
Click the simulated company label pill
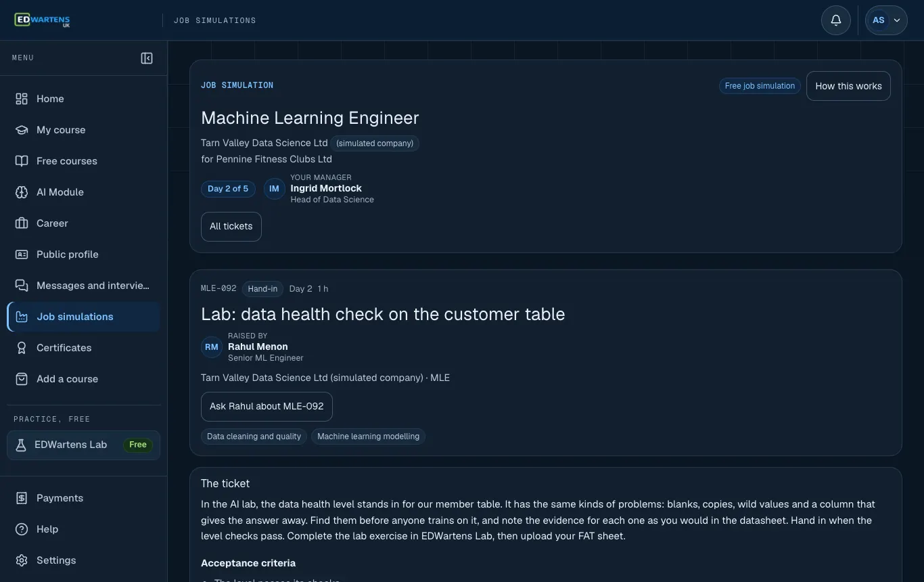pos(375,143)
